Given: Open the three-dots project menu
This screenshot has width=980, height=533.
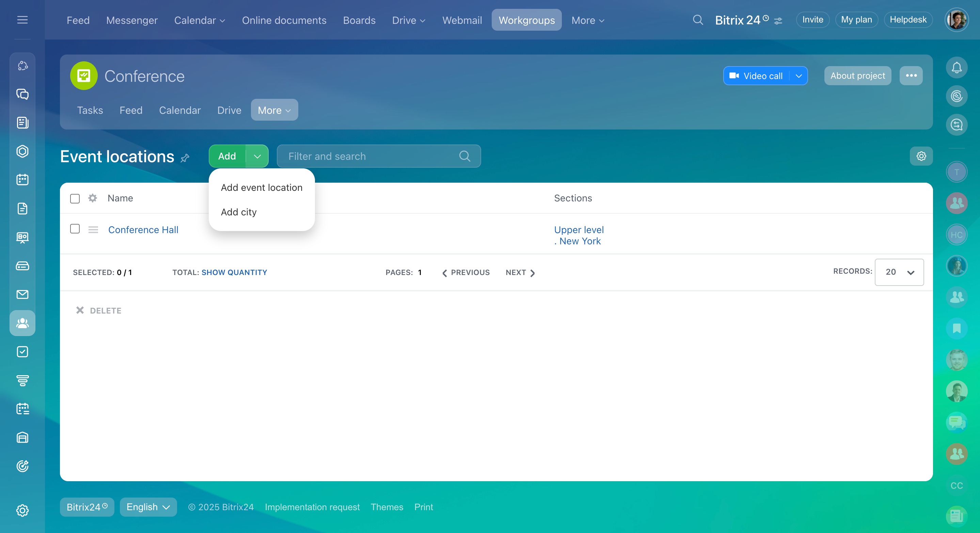Looking at the screenshot, I should (x=911, y=75).
